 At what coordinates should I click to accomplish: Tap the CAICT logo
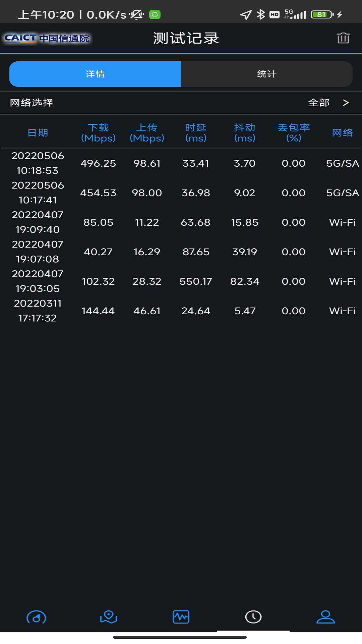click(47, 38)
